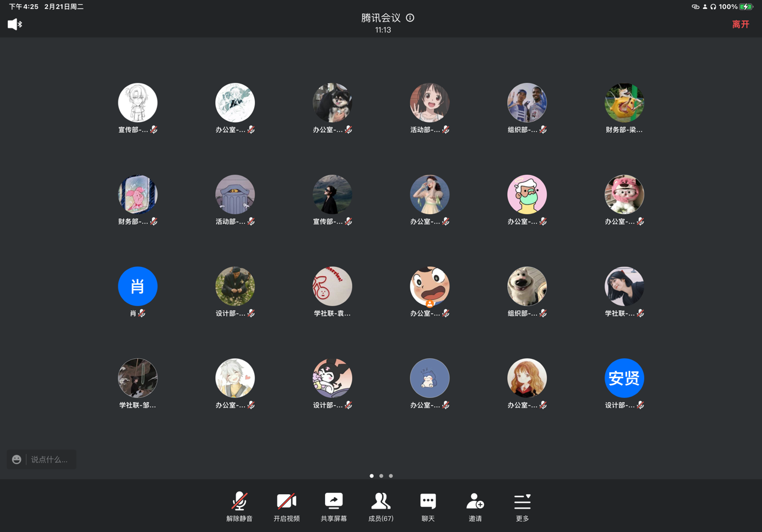Tap the 学社联-邹 participant avatar
Image resolution: width=762 pixels, height=532 pixels.
click(x=138, y=378)
